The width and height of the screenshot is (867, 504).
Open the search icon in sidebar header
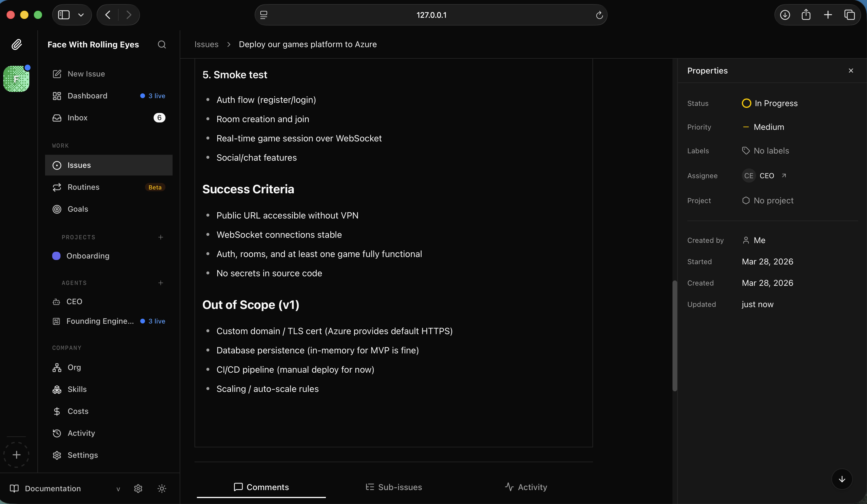(162, 44)
